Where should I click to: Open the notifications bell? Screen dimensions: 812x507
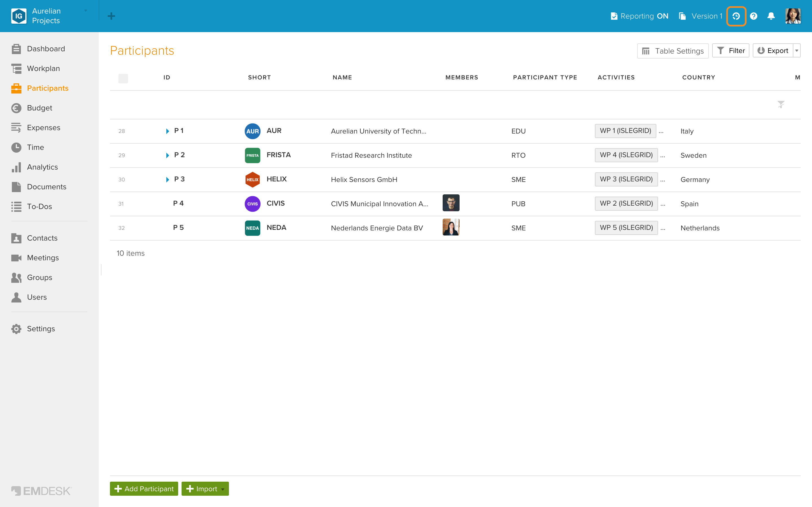[x=771, y=16]
